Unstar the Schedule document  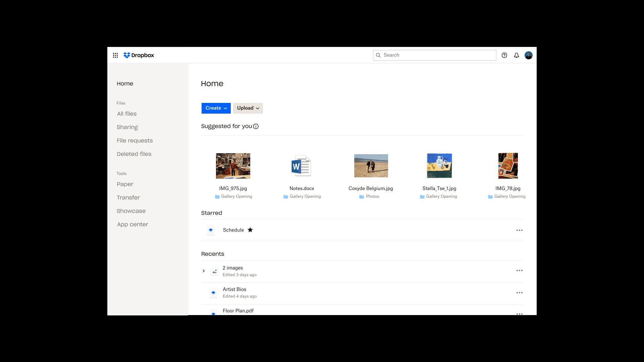point(250,230)
